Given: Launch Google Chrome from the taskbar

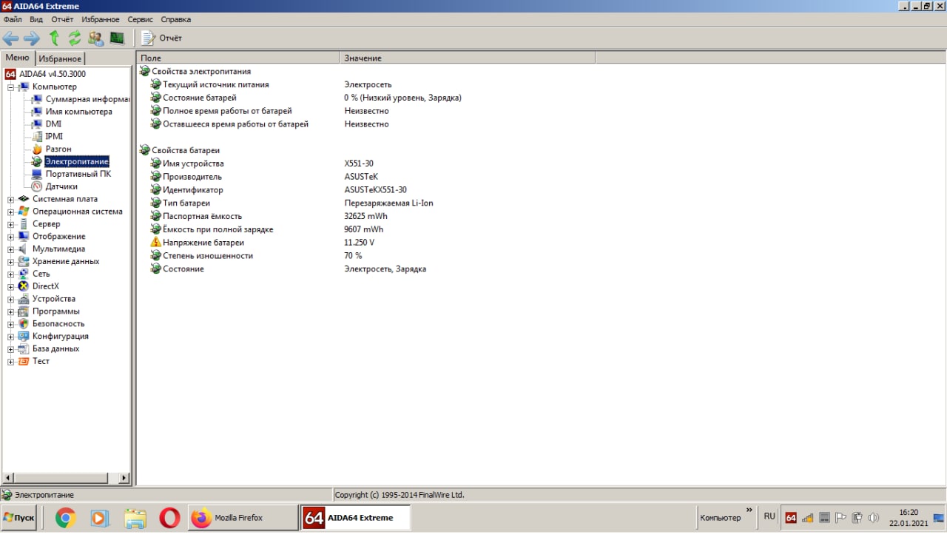Looking at the screenshot, I should 66,519.
